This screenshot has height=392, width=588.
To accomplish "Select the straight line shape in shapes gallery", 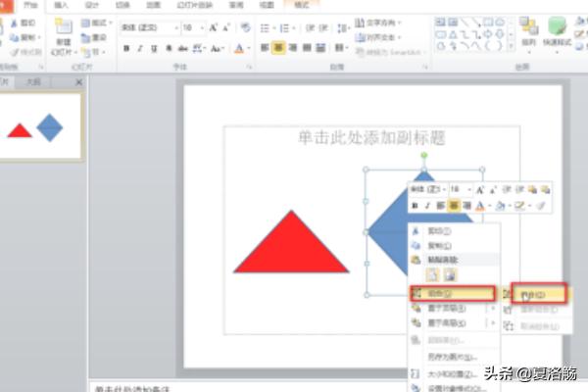I will tap(465, 23).
